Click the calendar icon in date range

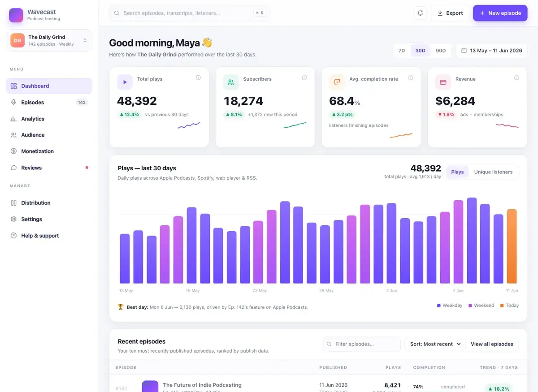464,51
